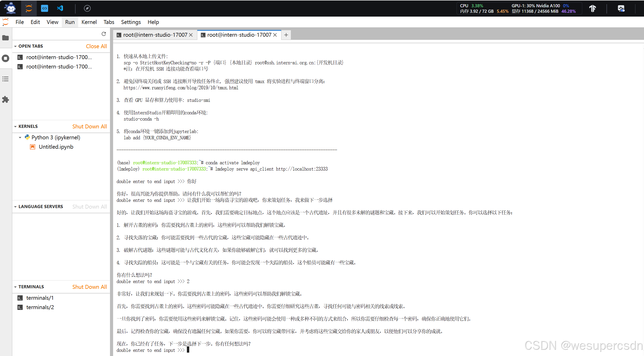This screenshot has width=644, height=356.
Task: Click the compass icon in the top bar
Action: point(87,8)
